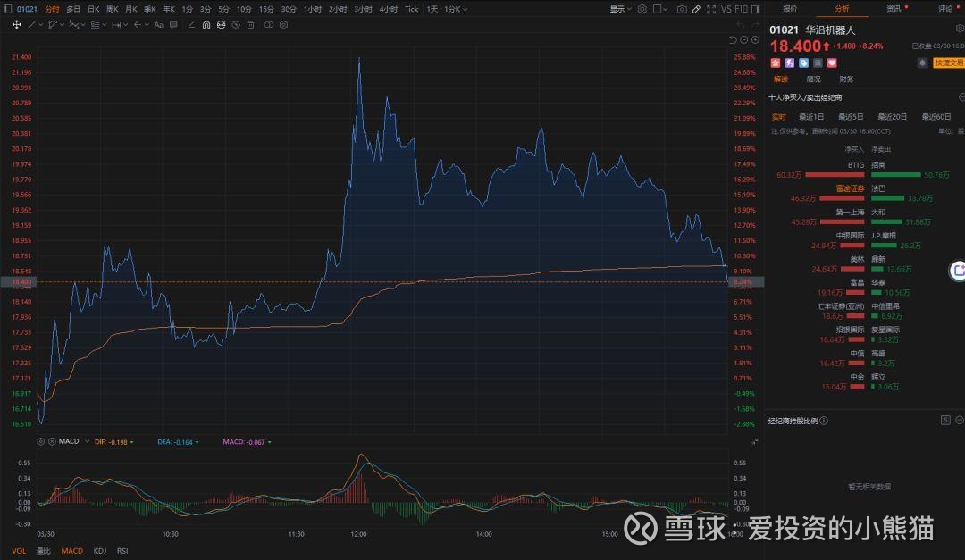Open the 1天:1分K range dropdown

[448, 9]
